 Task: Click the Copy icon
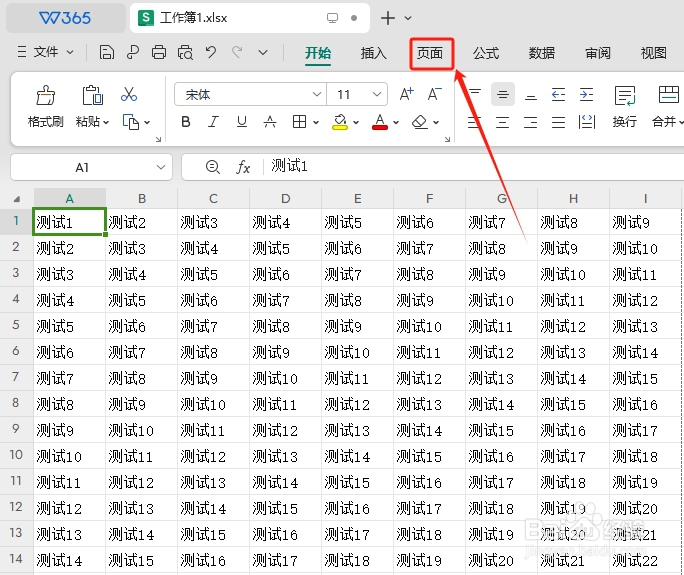[131, 122]
